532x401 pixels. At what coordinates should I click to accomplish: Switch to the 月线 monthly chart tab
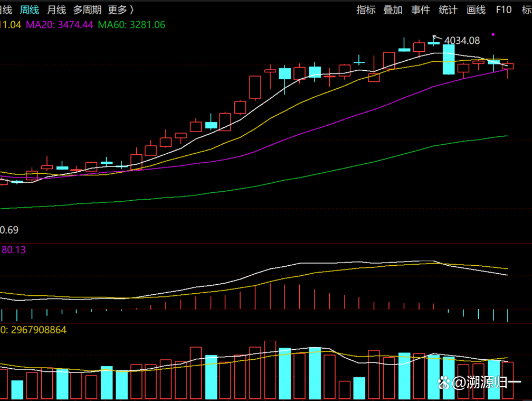[56, 10]
